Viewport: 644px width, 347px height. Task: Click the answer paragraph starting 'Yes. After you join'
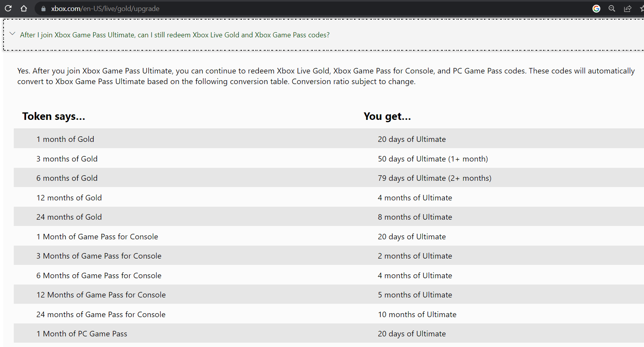[x=326, y=76]
